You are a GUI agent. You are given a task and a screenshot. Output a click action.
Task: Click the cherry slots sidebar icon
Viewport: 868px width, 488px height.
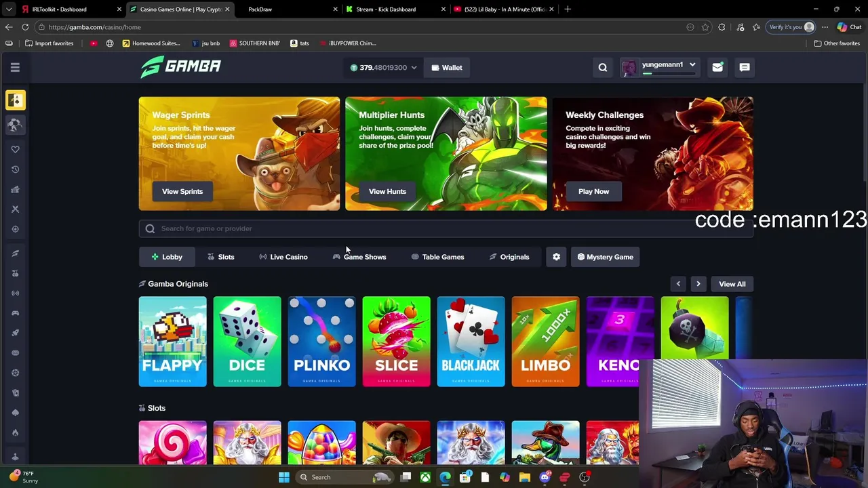(15, 273)
